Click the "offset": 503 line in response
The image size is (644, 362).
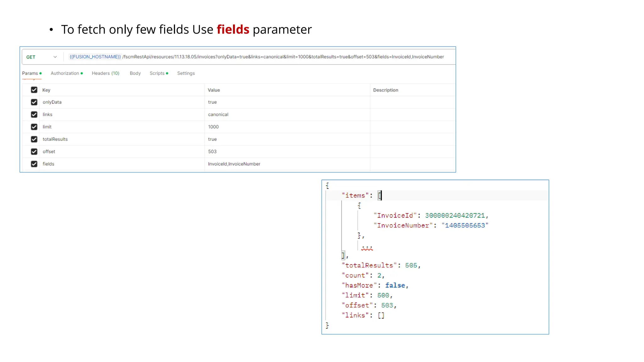click(x=369, y=305)
